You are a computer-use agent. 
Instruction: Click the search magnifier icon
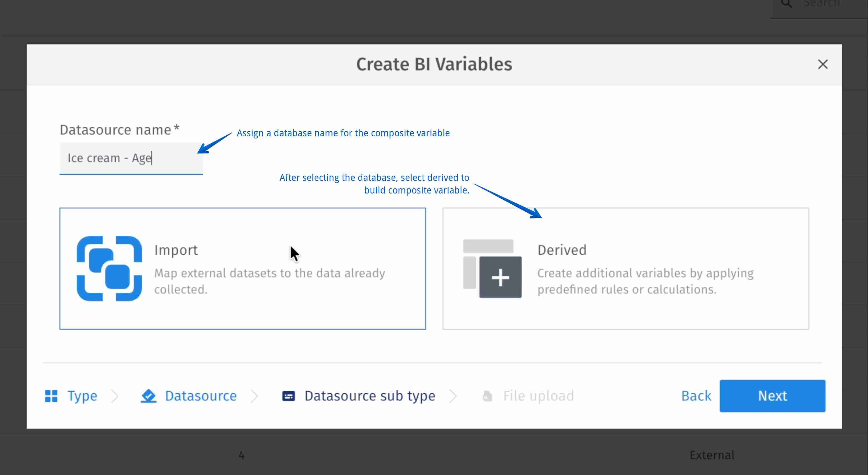[x=787, y=4]
